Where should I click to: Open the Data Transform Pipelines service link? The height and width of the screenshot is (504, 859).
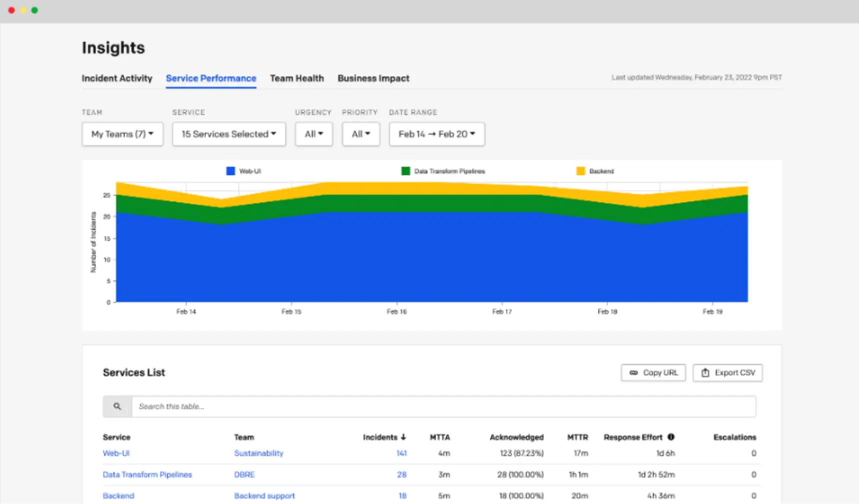tap(147, 474)
